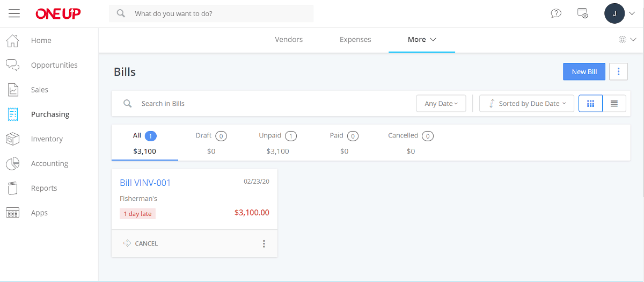Screen dimensions: 644x282
Task: Select the All bills filter tab
Action: click(145, 143)
